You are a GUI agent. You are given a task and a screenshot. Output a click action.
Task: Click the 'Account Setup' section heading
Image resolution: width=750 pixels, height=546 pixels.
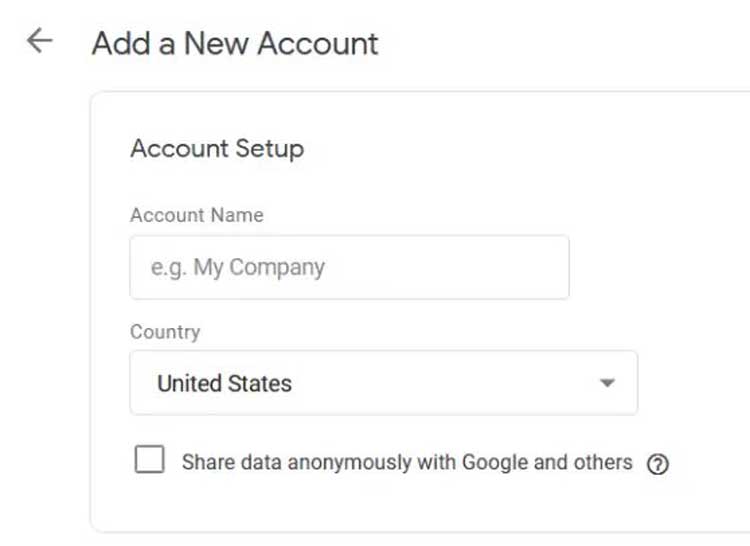coord(217,148)
